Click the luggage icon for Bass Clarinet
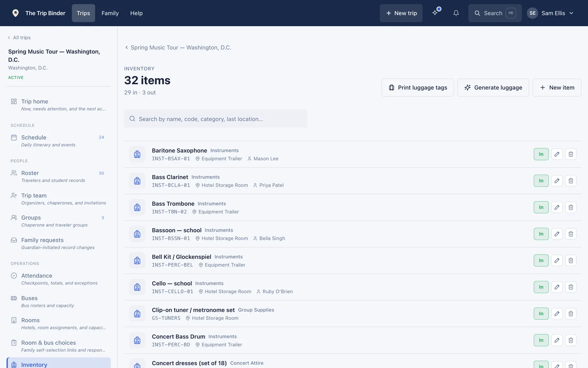Screen dimensions: 588x368 coord(137,181)
